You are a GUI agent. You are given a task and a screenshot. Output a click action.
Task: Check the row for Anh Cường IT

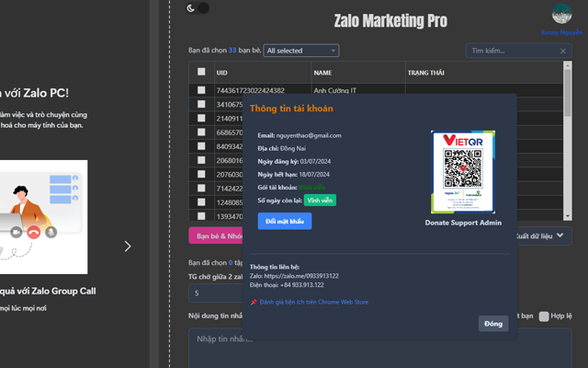tap(201, 90)
